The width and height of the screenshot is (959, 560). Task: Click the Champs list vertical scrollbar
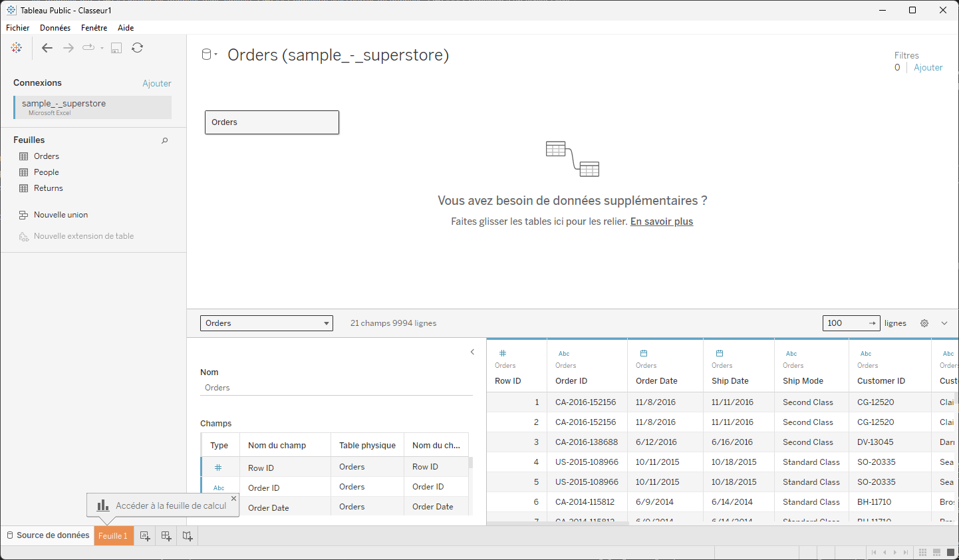[x=471, y=463]
